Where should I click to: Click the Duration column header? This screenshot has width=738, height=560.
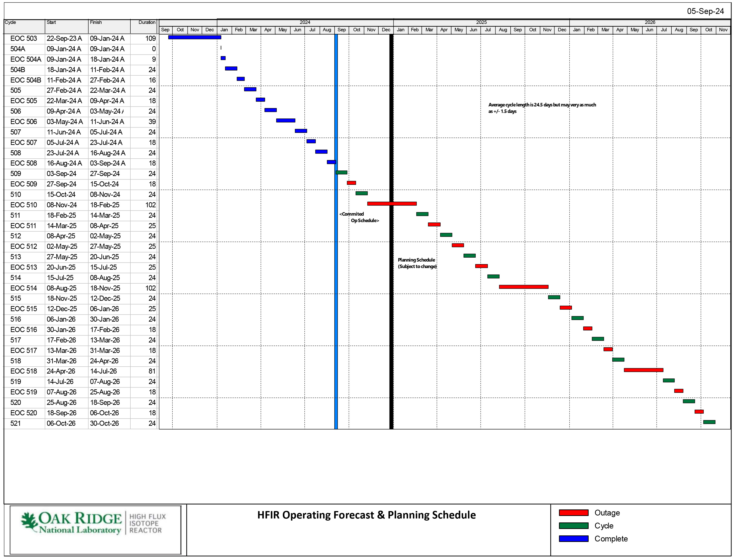147,22
